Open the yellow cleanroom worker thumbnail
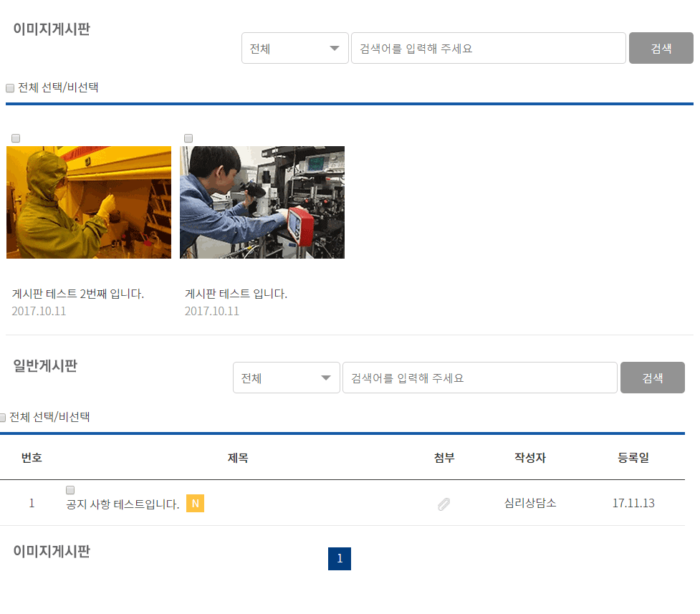The width and height of the screenshot is (700, 614). (89, 202)
